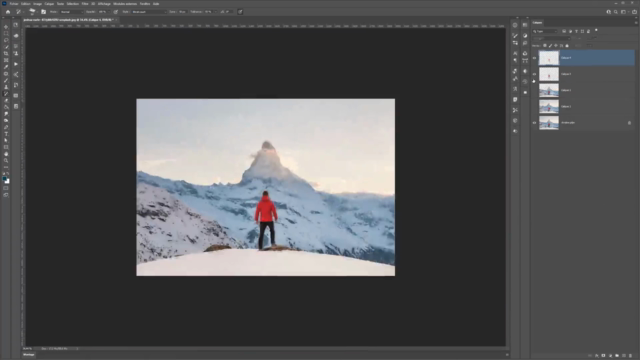
Task: Click the background color swatch
Action: pyautogui.click(x=8, y=181)
